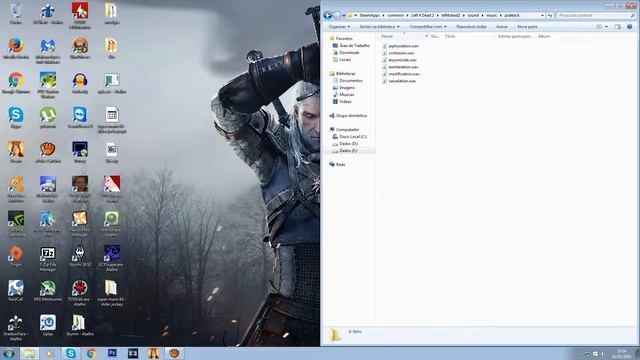Viewport: 640px width, 360px height.
Task: Refresh the Explorer address bar
Action: (x=550, y=16)
